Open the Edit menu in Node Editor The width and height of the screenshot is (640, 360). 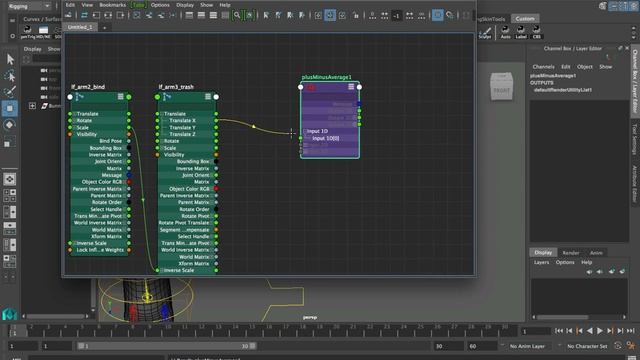coord(70,5)
